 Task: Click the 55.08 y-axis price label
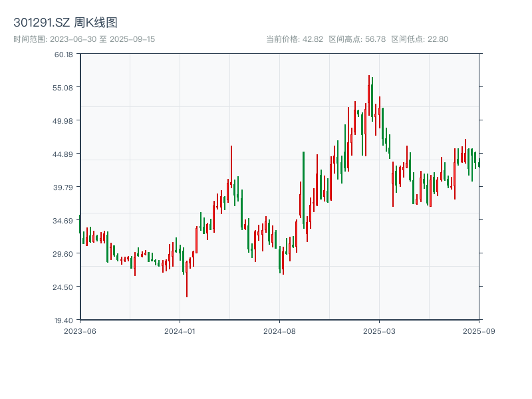click(x=64, y=88)
